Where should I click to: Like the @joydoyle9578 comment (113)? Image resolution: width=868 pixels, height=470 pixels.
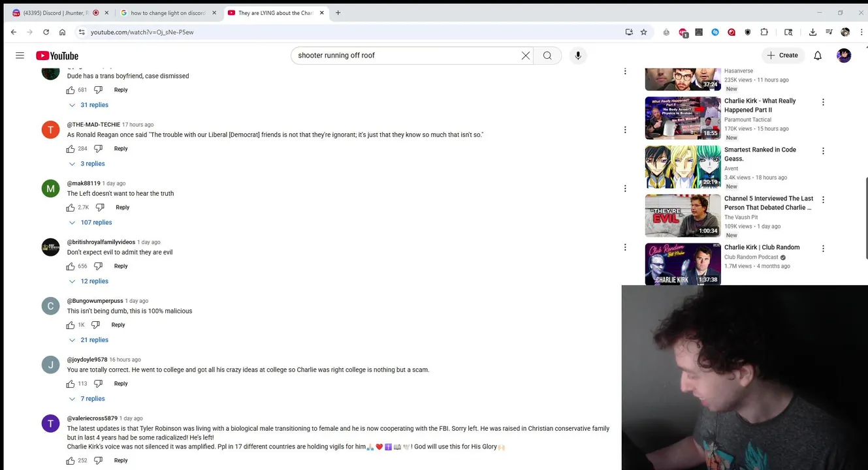pyautogui.click(x=71, y=384)
